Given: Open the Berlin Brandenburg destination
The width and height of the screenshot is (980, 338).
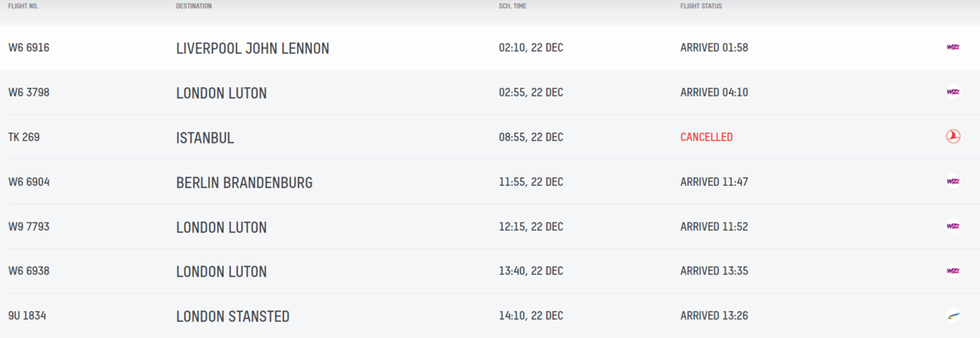Looking at the screenshot, I should click(244, 183).
